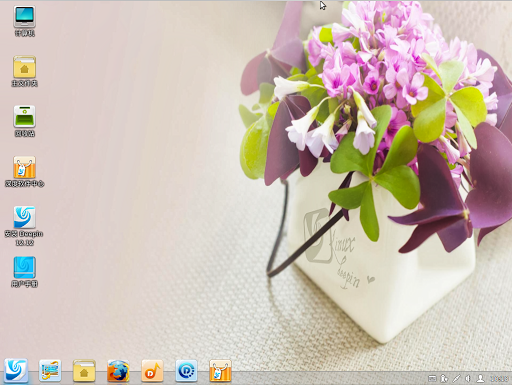This screenshot has height=385, width=512.
Task: Open the user session menu in tray
Action: tap(480, 378)
